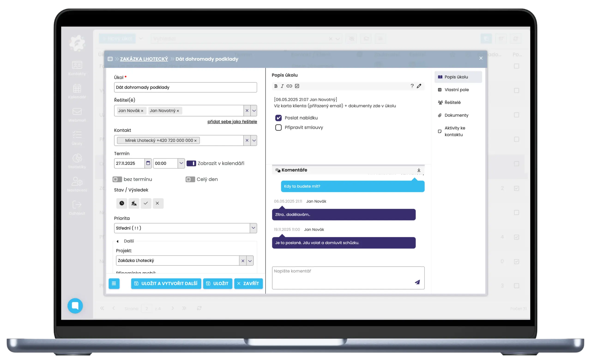
Task: Download comments using the arrow icon
Action: coord(419,170)
